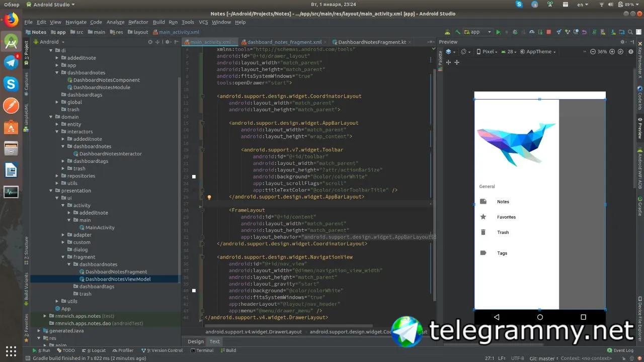Screen dimensions: 644x362
Task: Click the red Stop button in toolbar
Action: pos(548,32)
